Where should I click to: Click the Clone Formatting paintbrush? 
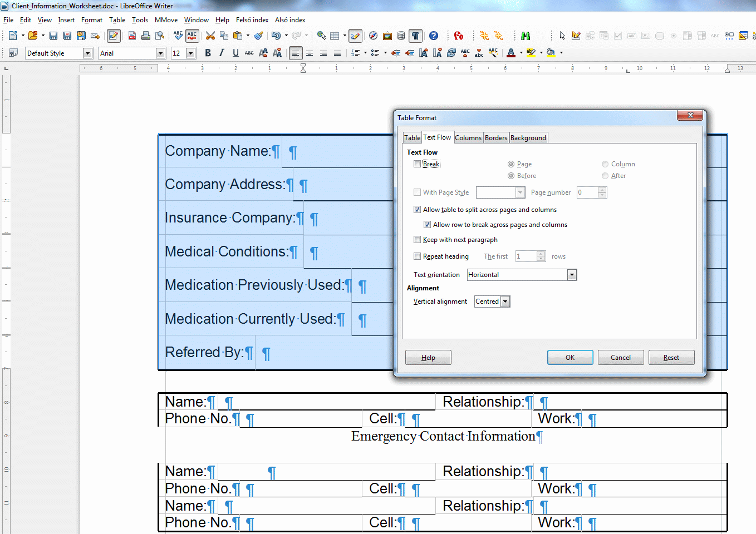(x=258, y=36)
